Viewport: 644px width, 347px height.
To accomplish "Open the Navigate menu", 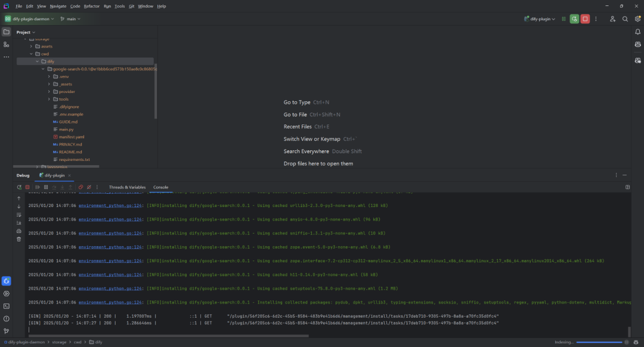I will (x=58, y=6).
